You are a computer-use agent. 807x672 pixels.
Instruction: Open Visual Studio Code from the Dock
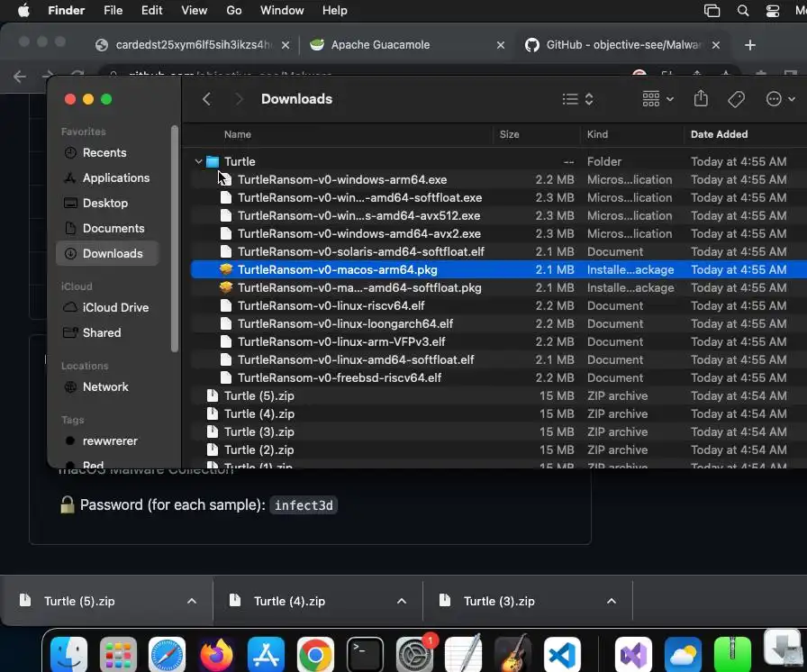pyautogui.click(x=562, y=654)
